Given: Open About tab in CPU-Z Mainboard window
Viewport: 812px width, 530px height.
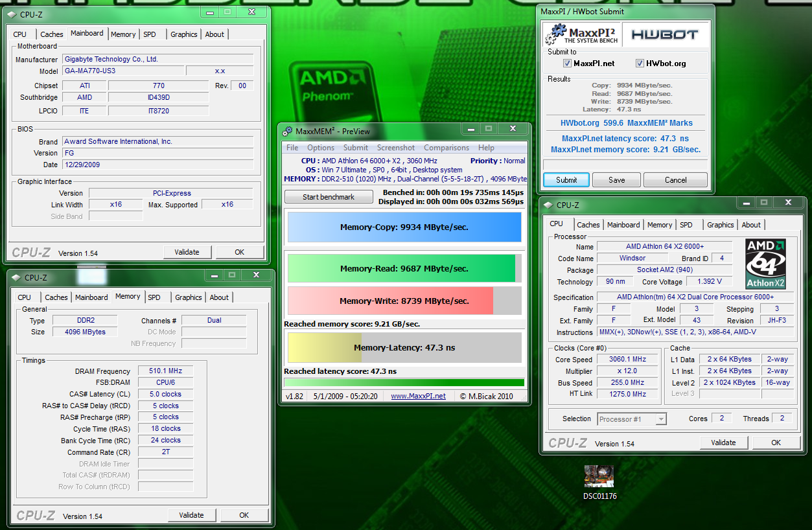Looking at the screenshot, I should point(215,34).
